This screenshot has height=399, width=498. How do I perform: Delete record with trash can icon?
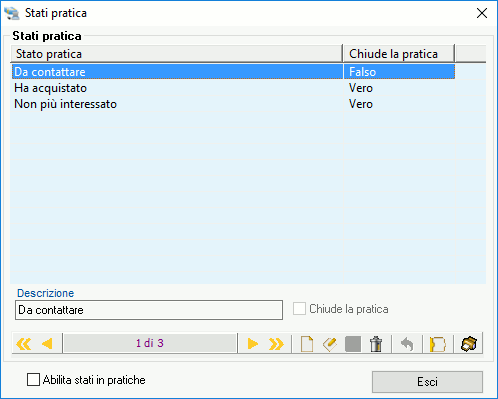pyautogui.click(x=376, y=344)
